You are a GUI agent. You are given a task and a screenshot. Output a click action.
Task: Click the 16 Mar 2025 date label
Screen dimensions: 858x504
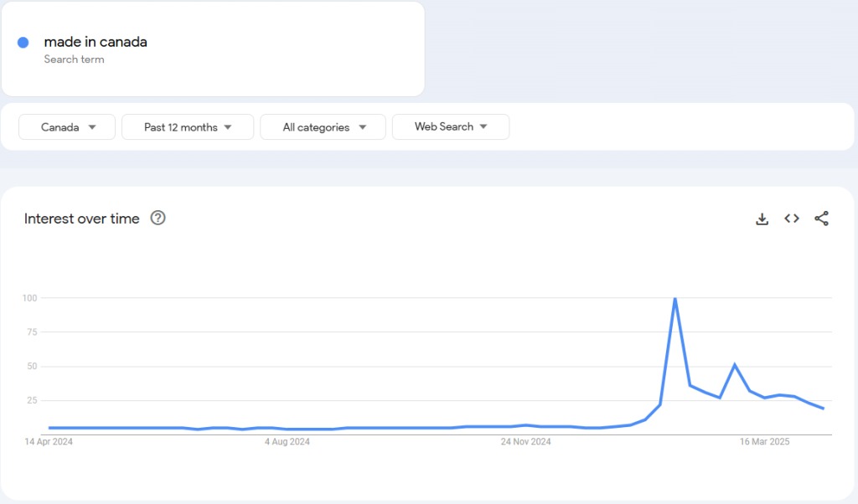coord(765,441)
